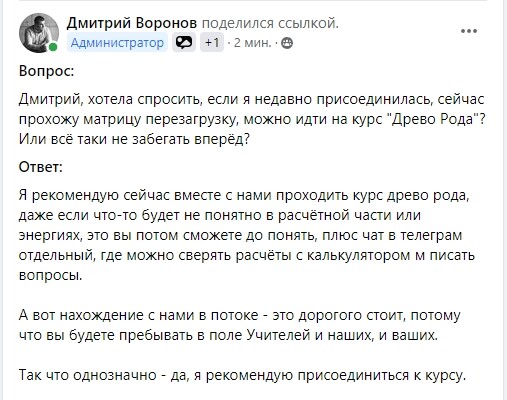The image size is (507, 400).
Task: Click the word Учителей in the text
Action: point(279,335)
